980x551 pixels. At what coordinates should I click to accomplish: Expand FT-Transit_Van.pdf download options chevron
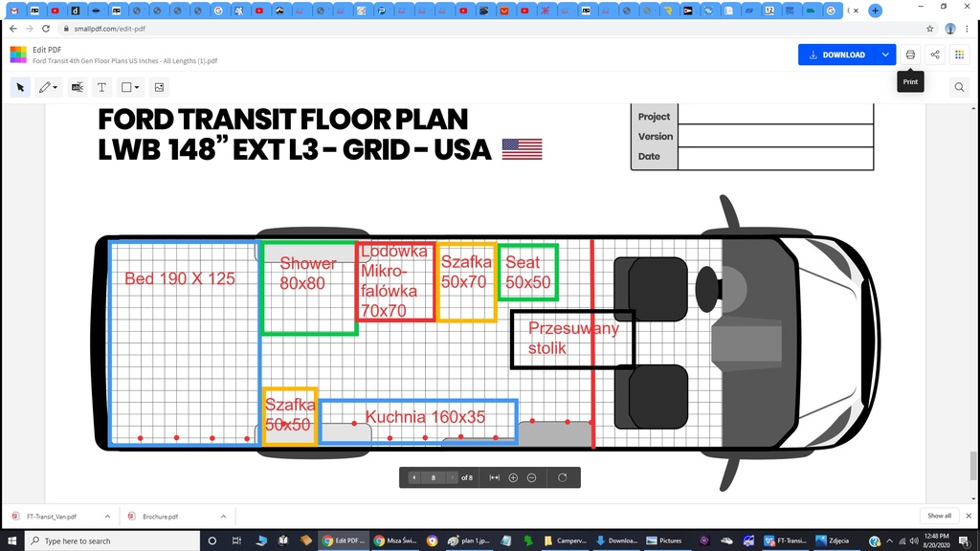pos(107,517)
